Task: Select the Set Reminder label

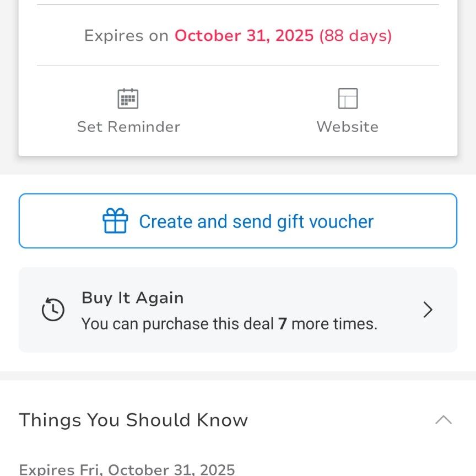Action: click(x=129, y=127)
